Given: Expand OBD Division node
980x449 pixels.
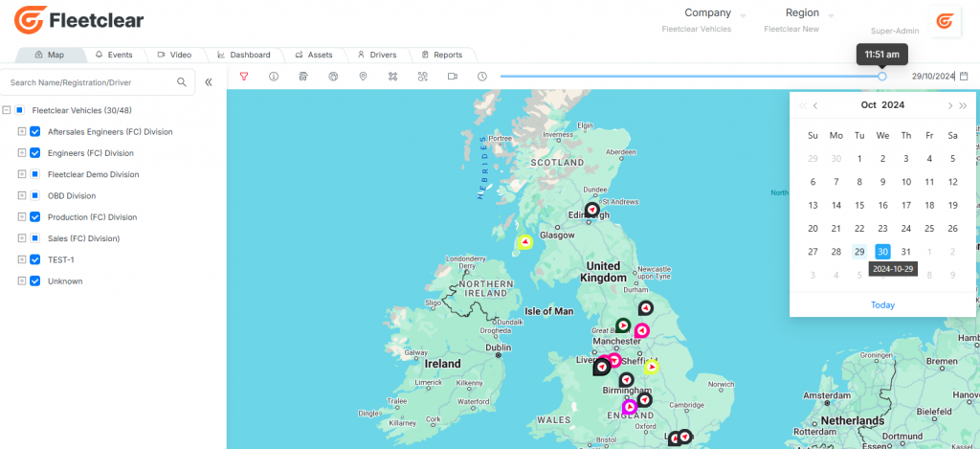Looking at the screenshot, I should click(21, 195).
